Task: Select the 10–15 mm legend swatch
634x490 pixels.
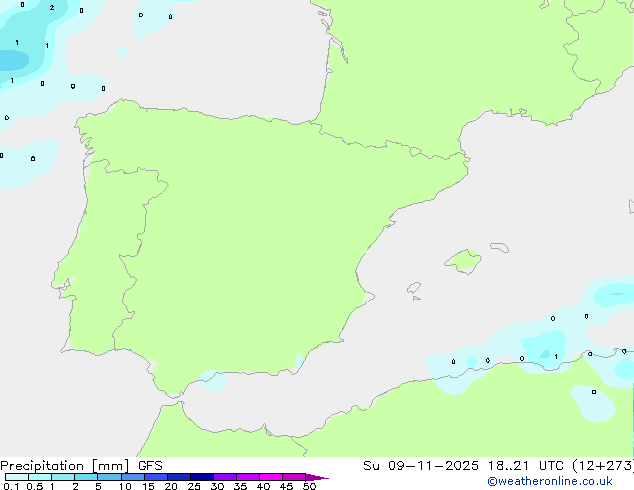Action: (132, 477)
